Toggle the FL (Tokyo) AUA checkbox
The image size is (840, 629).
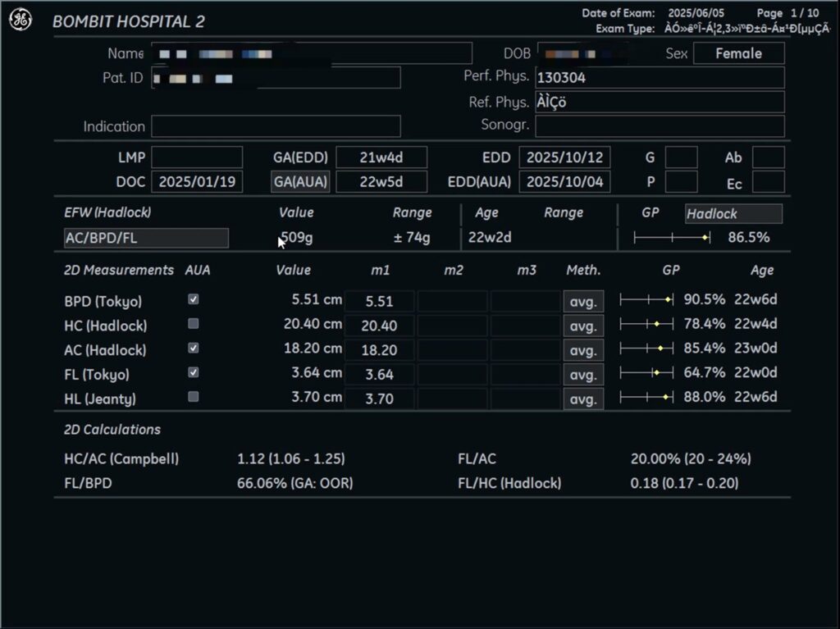click(x=194, y=373)
